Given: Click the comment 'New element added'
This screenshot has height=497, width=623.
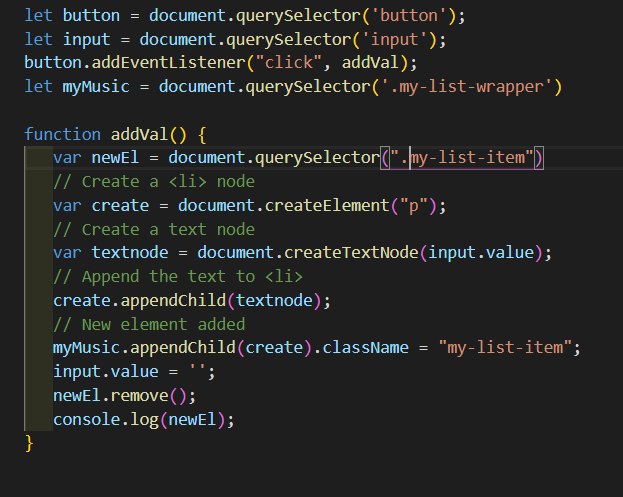Looking at the screenshot, I should coord(149,324).
